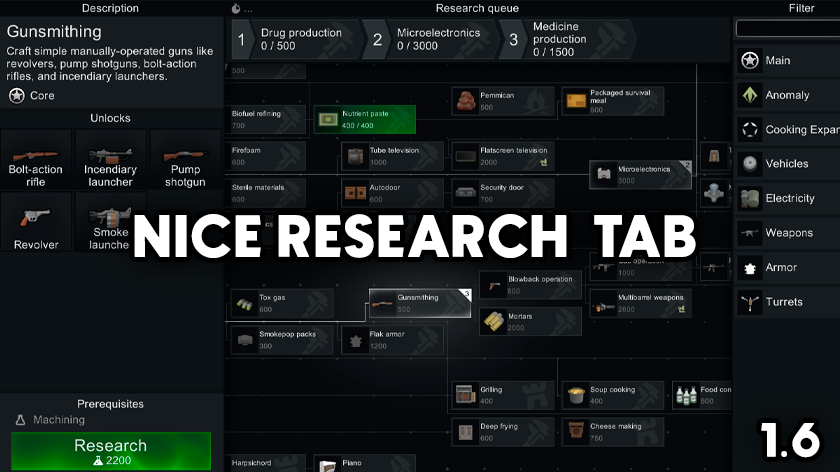Select the Tube television node
The height and width of the screenshot is (472, 840).
tap(392, 156)
